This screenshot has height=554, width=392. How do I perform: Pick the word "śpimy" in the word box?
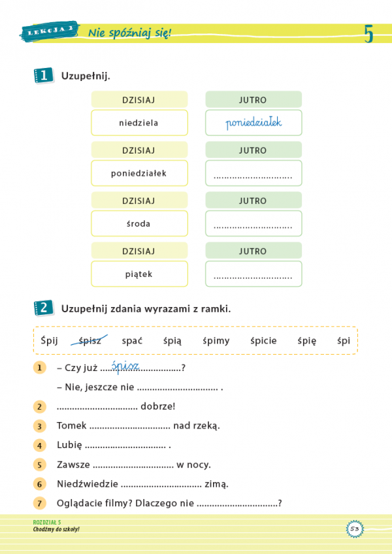216,340
